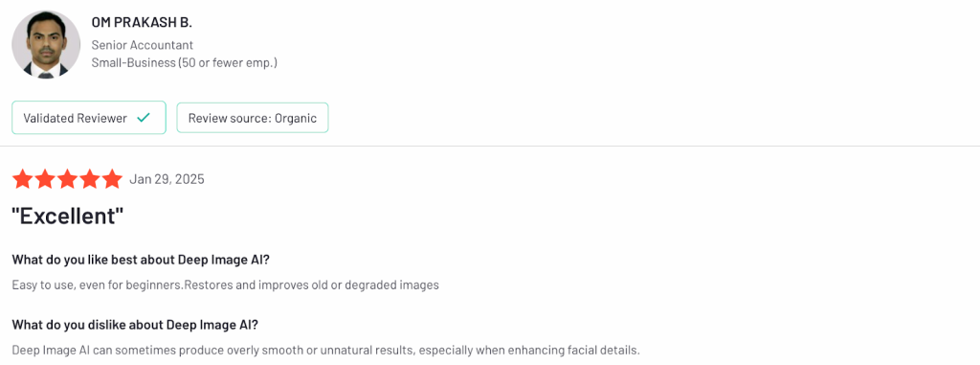
Task: Click "What do you dislike" heading
Action: tap(135, 325)
